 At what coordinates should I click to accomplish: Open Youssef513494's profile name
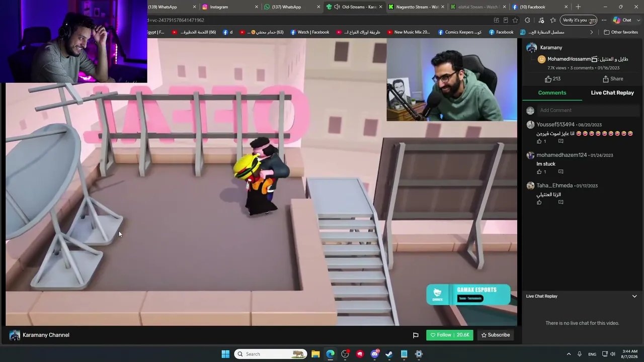pyautogui.click(x=555, y=125)
